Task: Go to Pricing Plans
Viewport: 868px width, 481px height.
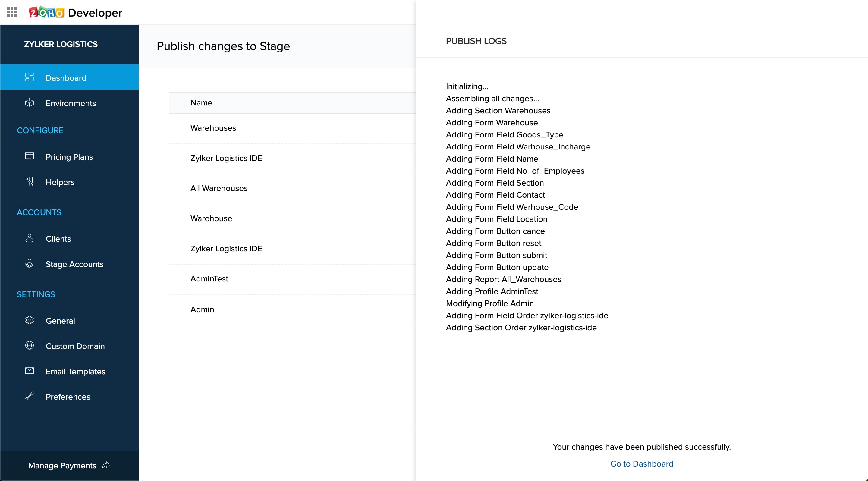Action: pos(69,157)
